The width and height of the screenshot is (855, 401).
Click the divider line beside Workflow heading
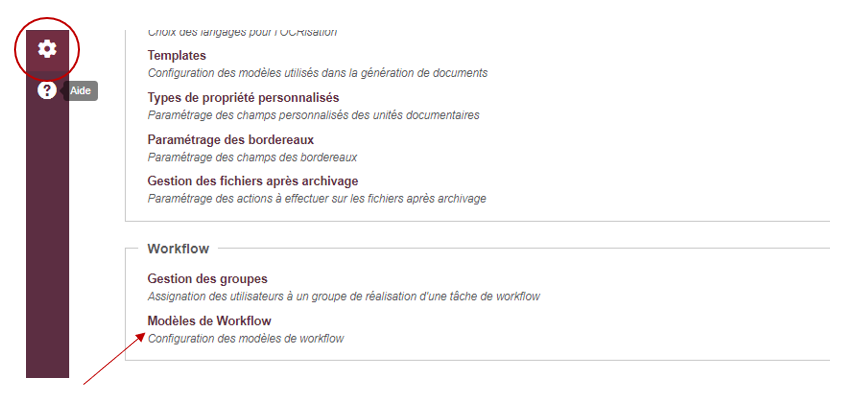523,248
